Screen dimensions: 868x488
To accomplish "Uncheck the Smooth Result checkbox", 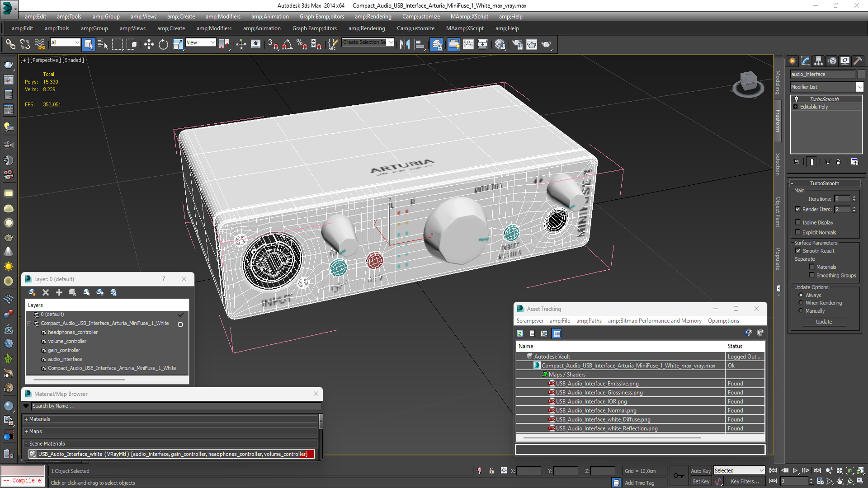I will click(798, 251).
